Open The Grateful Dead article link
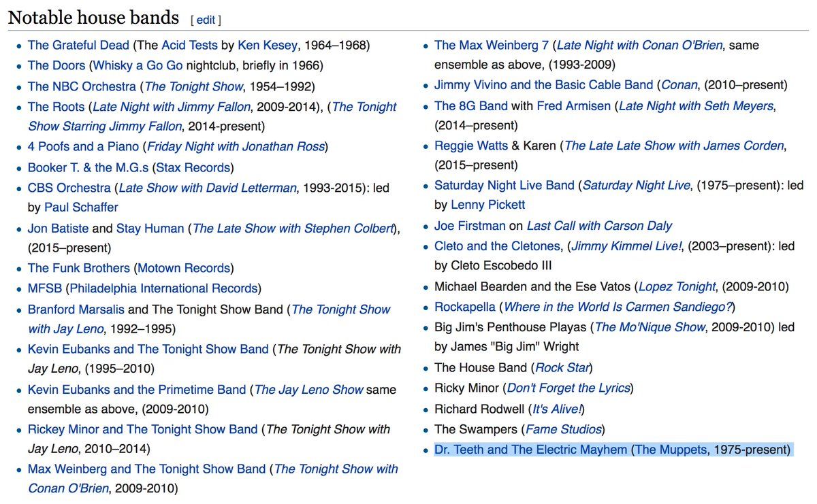Image resolution: width=817 pixels, height=504 pixels. point(78,46)
